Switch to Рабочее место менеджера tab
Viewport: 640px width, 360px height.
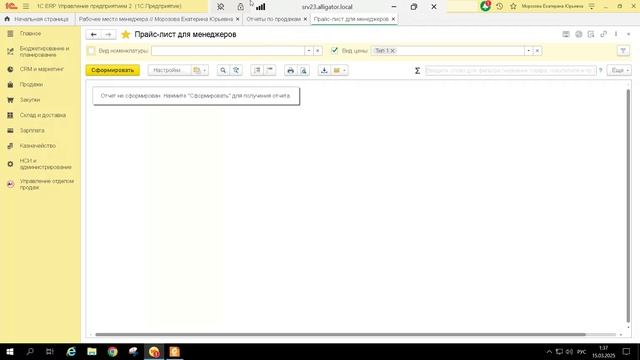click(x=156, y=19)
